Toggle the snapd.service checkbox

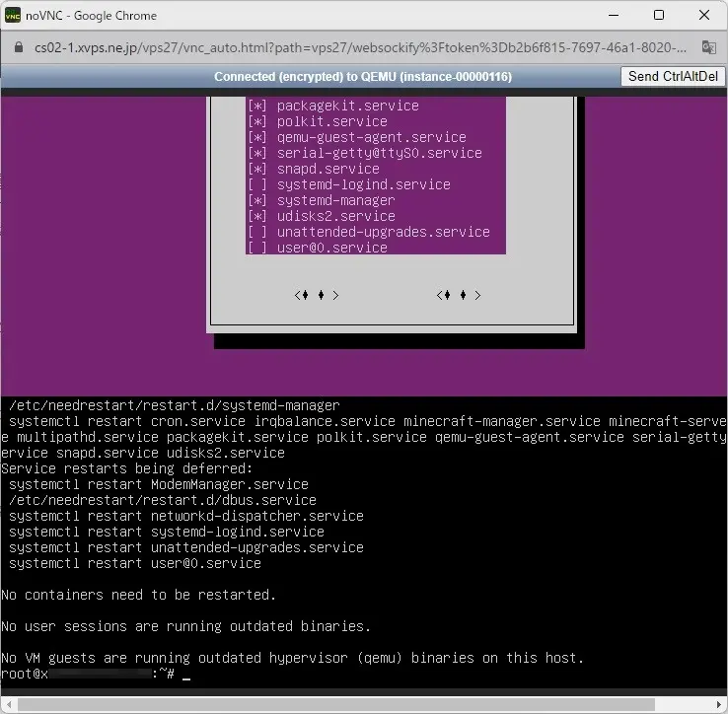pos(257,169)
